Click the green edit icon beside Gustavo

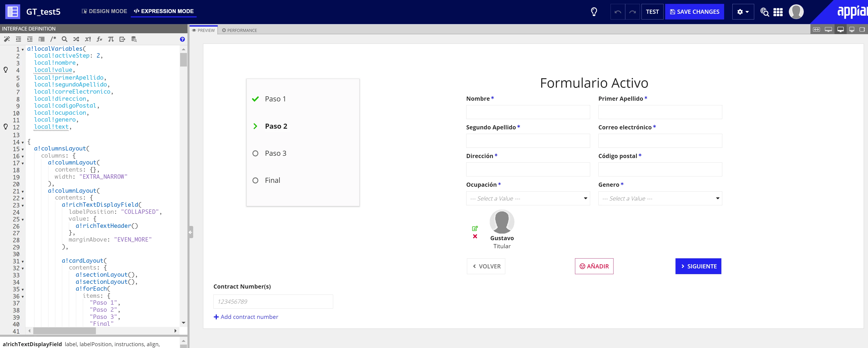pyautogui.click(x=475, y=228)
